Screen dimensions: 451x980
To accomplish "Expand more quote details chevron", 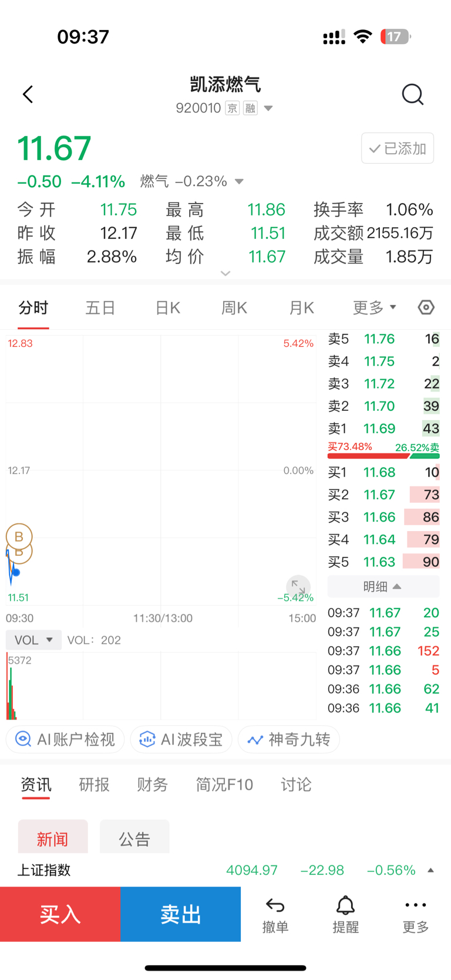I will coord(225,273).
